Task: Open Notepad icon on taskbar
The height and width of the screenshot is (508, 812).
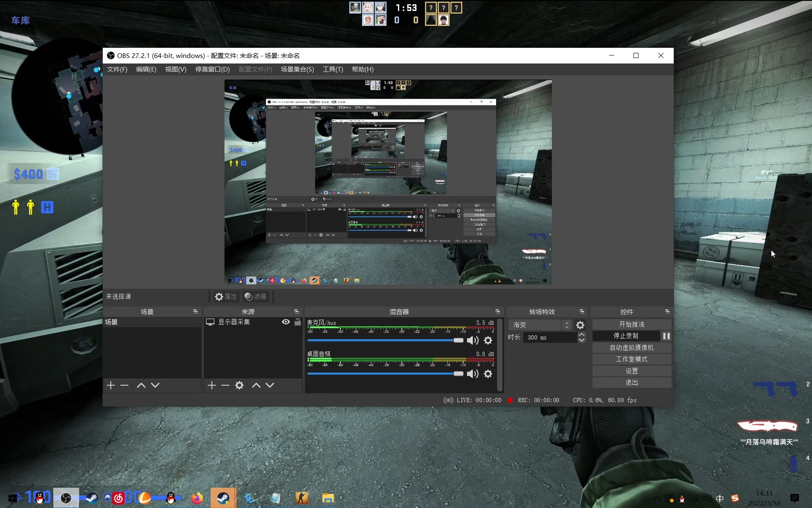Action: pyautogui.click(x=275, y=498)
